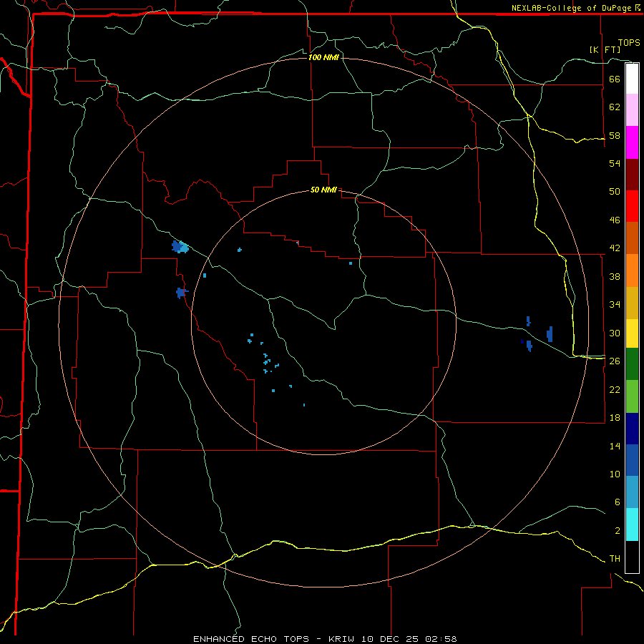Pick the light green legend swatch

click(x=632, y=396)
